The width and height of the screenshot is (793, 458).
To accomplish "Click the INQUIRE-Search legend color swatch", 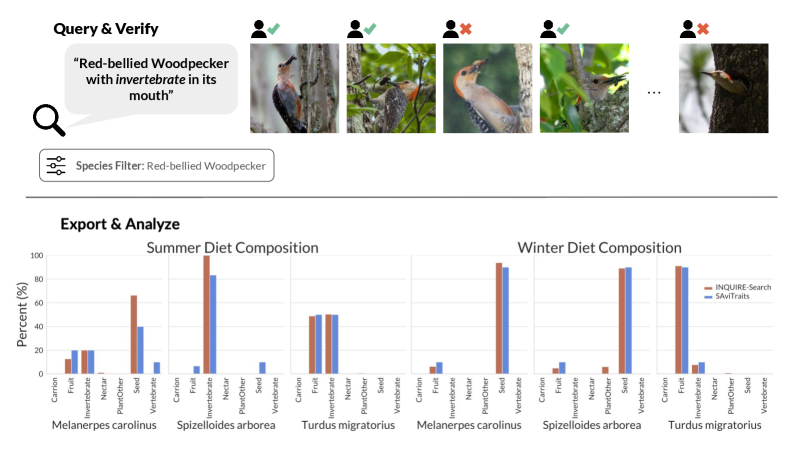I will 708,286.
